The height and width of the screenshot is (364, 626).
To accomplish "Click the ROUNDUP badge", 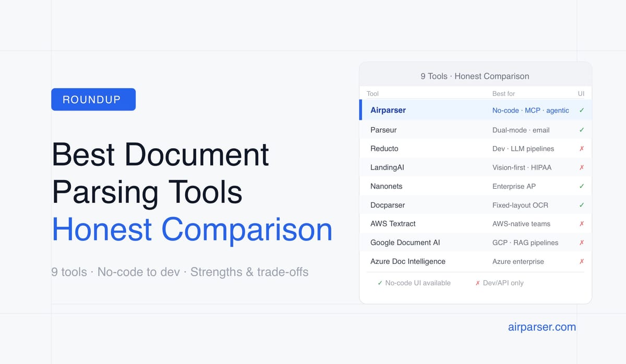I will pos(93,100).
